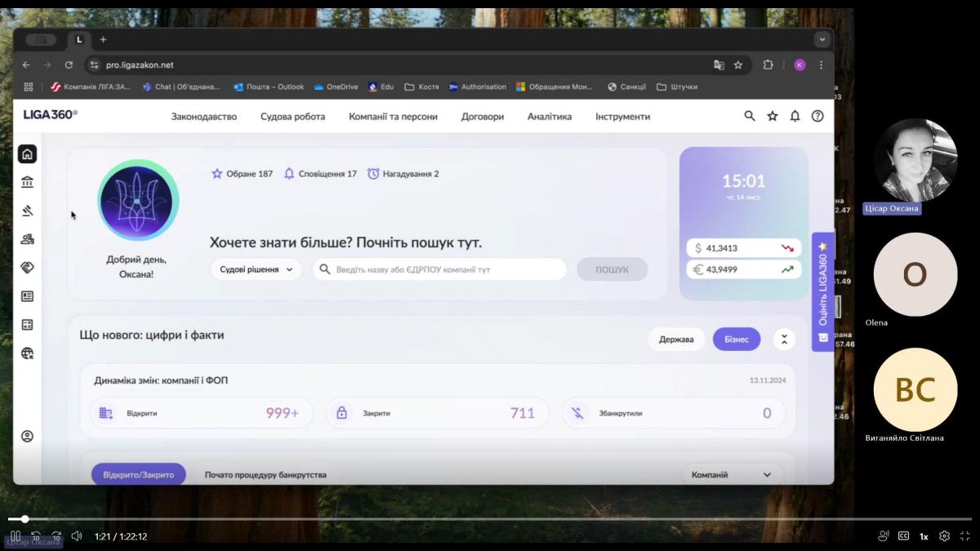Open Chrome profile avatar K
Screen dimensions: 980x551
[x=800, y=64]
